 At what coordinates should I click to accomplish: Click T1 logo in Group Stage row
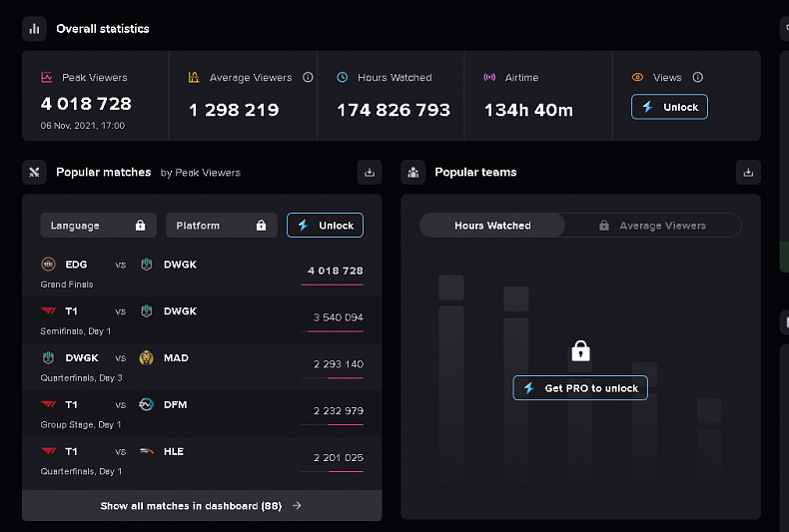point(48,404)
